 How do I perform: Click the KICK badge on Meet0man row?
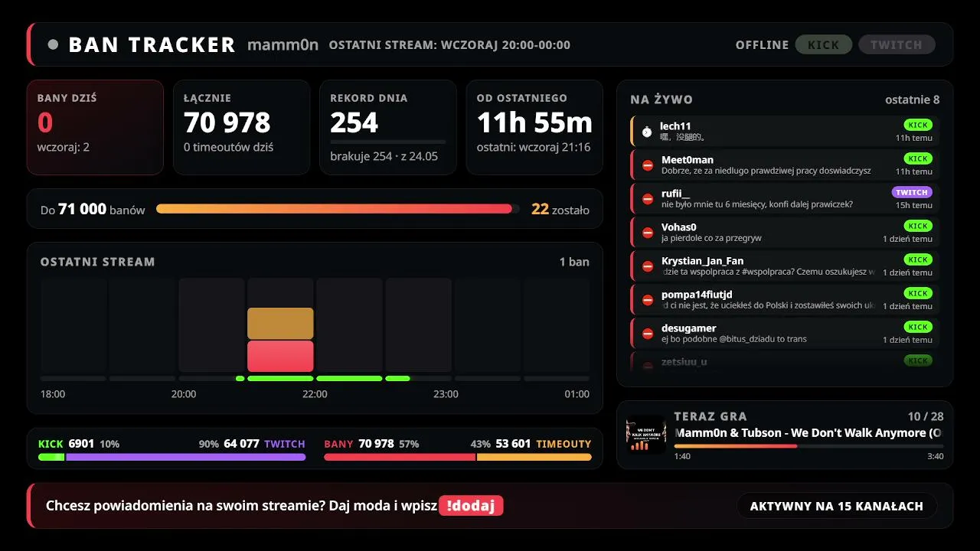918,158
